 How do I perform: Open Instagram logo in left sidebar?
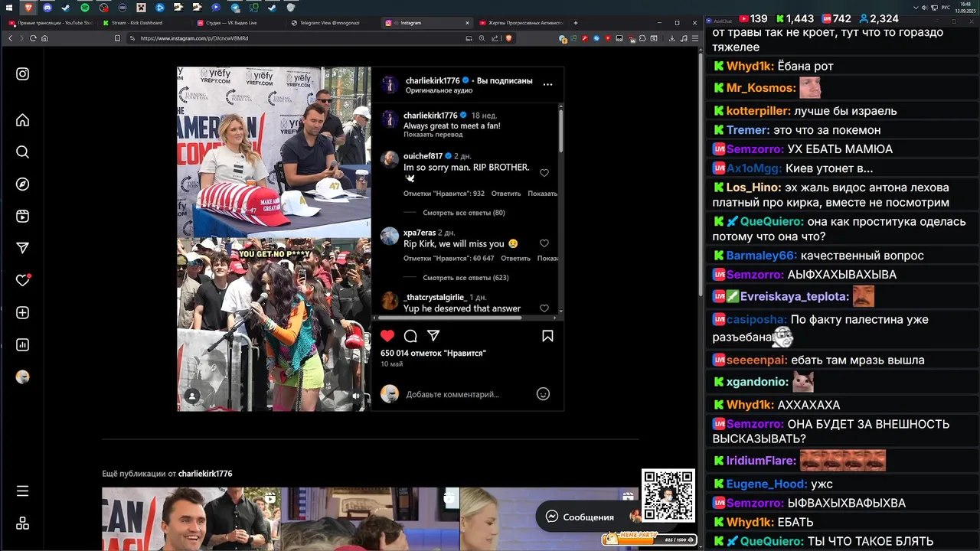(22, 74)
